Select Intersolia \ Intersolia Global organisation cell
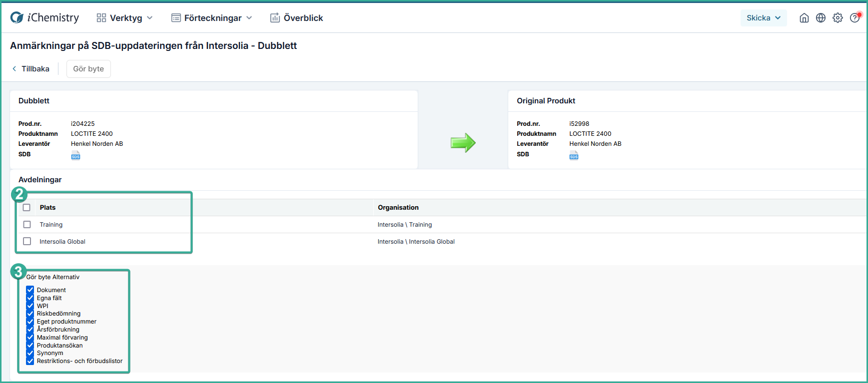The height and width of the screenshot is (383, 868). [x=416, y=242]
